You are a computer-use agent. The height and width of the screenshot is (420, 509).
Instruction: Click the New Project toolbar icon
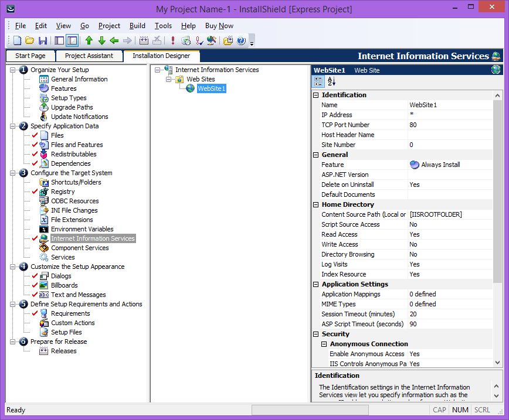point(17,40)
